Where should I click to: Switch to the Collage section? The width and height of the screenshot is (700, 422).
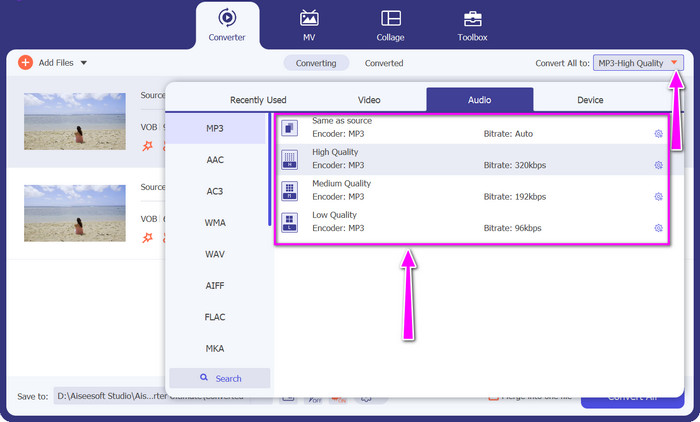click(391, 26)
